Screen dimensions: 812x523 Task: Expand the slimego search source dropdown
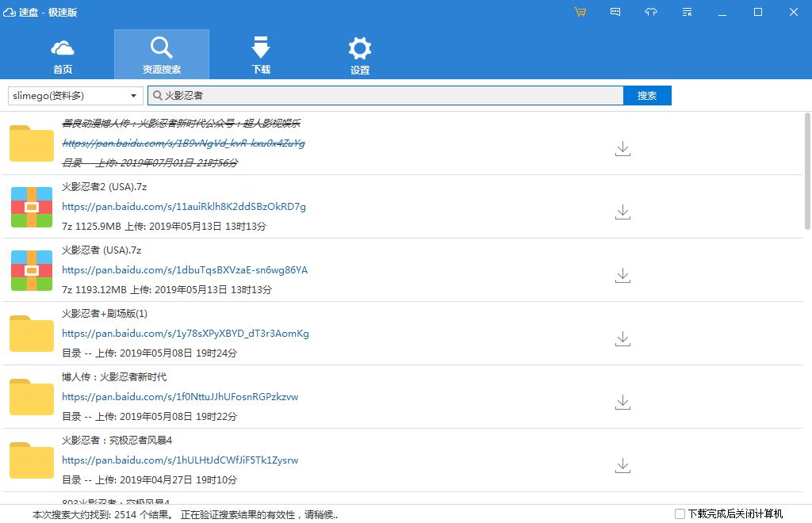coord(75,96)
